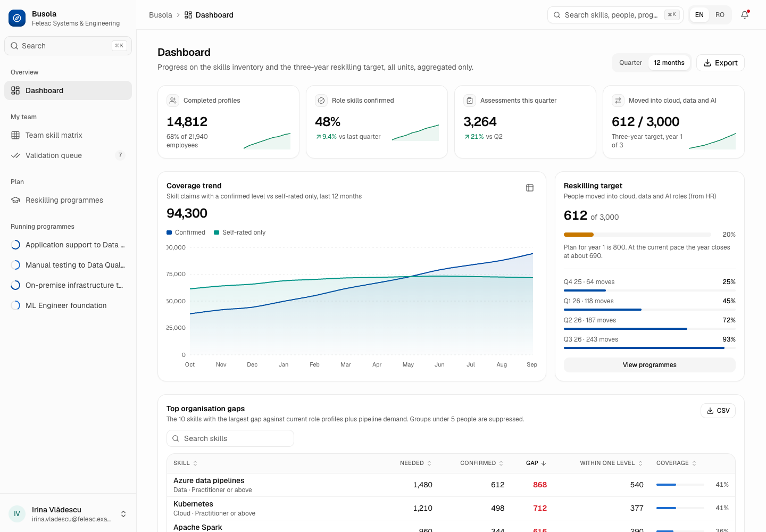The height and width of the screenshot is (532, 766).
Task: Click the top bar search field
Action: tap(615, 15)
